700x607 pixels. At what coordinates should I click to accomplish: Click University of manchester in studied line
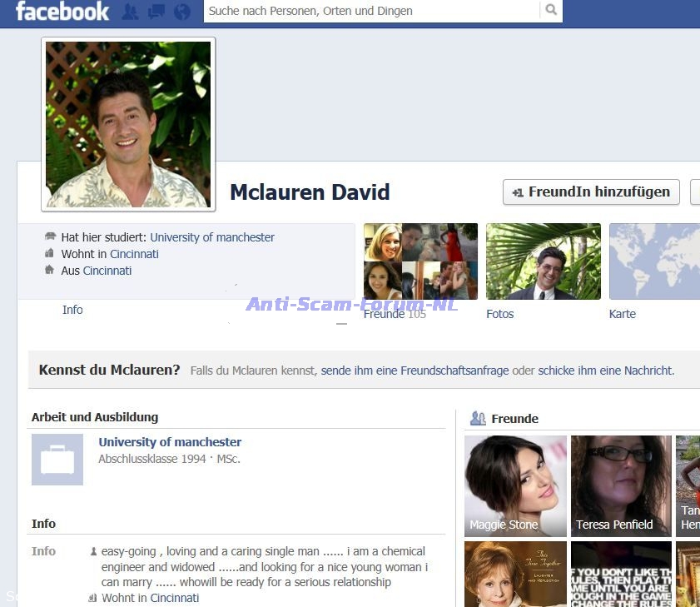click(212, 237)
